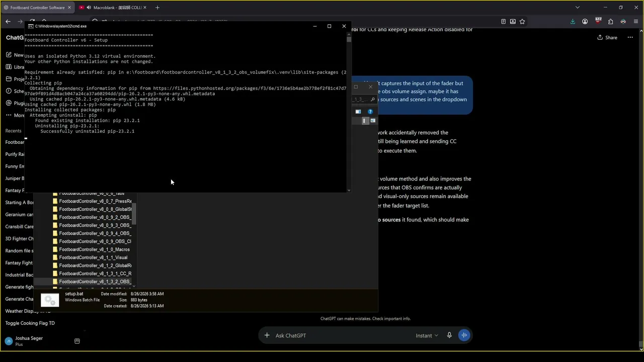Open the browser downloads panel
The height and width of the screenshot is (362, 644).
pos(573,22)
